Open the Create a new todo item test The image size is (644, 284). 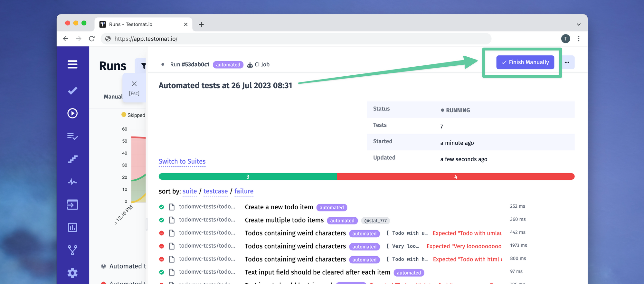pos(279,207)
